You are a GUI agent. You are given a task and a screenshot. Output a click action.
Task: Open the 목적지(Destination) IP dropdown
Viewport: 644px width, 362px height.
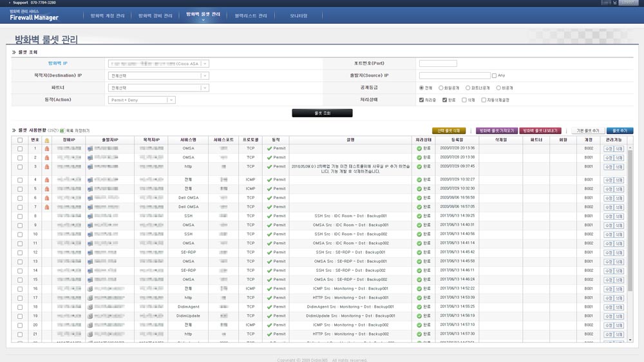[x=158, y=75]
